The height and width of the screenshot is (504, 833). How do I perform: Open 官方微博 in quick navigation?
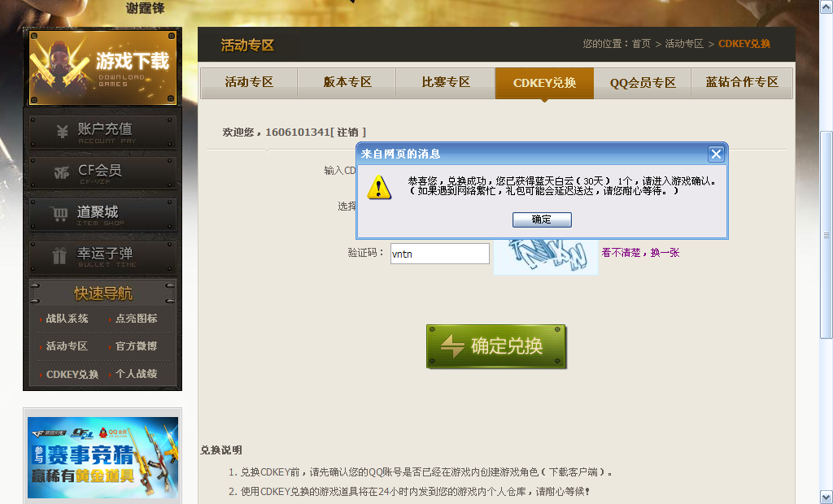(136, 346)
